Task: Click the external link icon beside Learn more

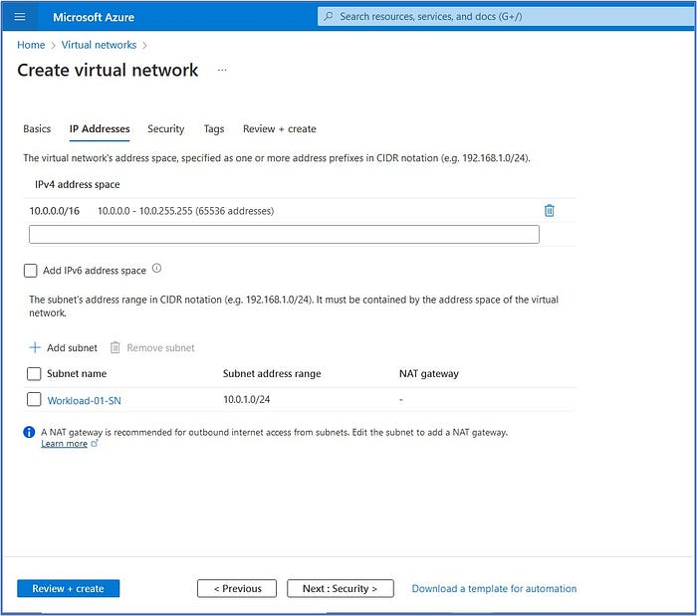Action: pyautogui.click(x=95, y=443)
